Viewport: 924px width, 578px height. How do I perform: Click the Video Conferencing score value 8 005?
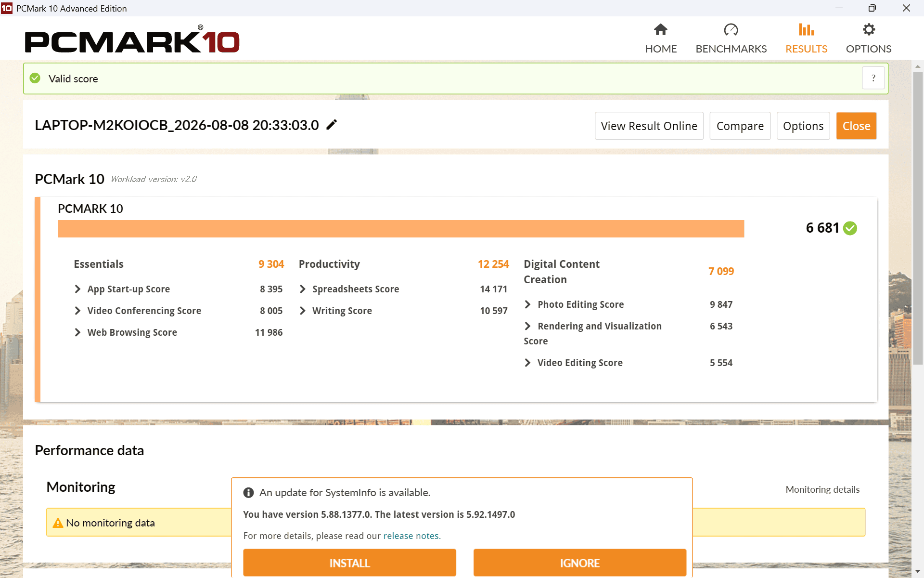(x=271, y=311)
